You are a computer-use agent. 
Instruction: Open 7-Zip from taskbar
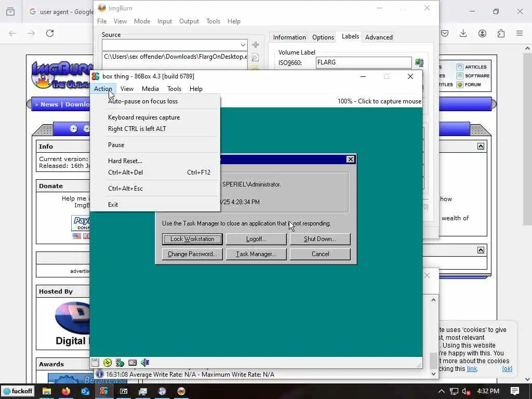[x=124, y=391]
